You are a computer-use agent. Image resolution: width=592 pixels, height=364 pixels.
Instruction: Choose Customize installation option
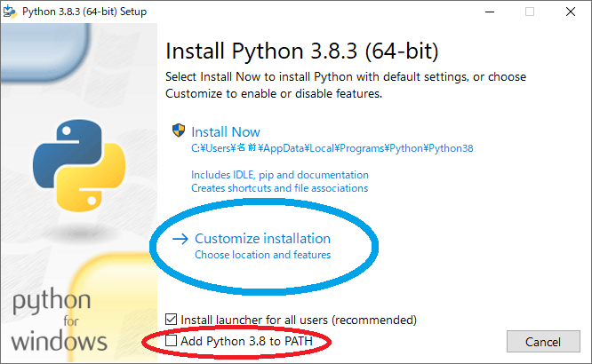262,239
